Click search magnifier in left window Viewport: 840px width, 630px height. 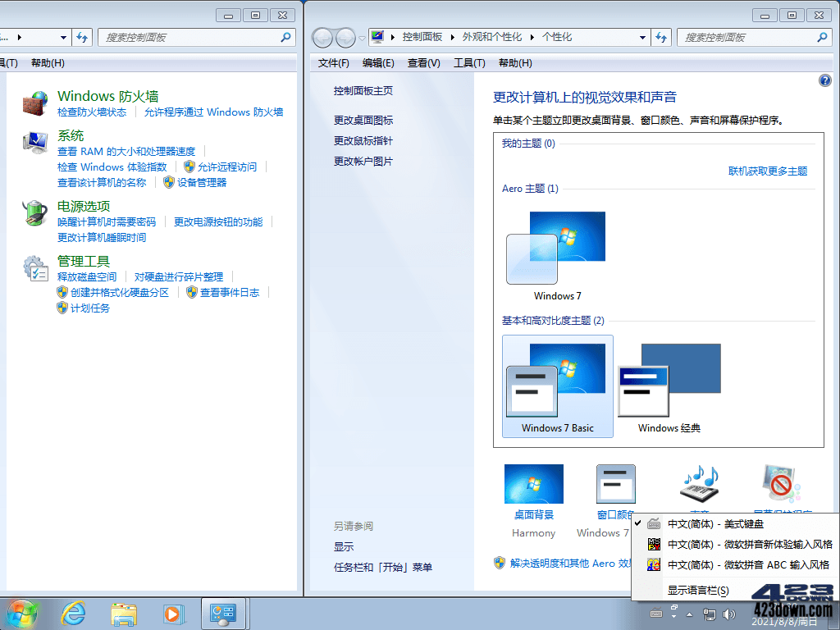pyautogui.click(x=286, y=37)
